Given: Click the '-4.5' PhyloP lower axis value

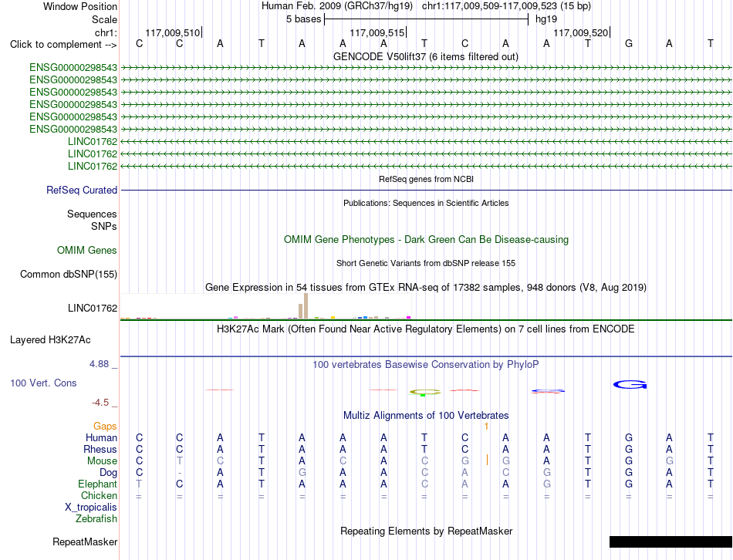Looking at the screenshot, I should (100, 403).
